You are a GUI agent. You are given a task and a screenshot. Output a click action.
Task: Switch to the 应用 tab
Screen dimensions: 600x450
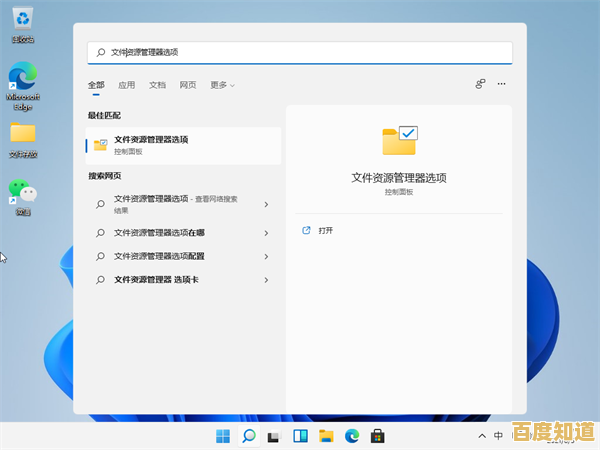click(126, 86)
